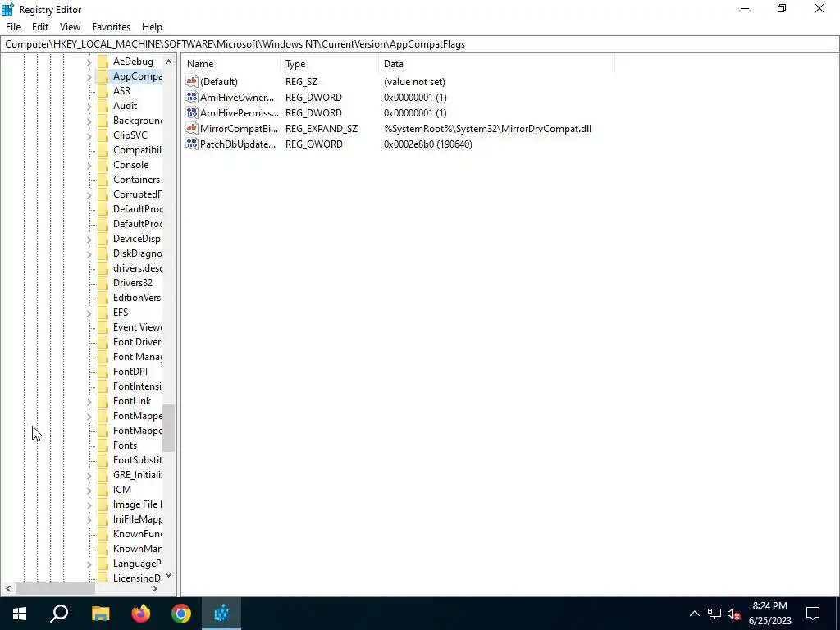Select the LanguageP tree key
The width and height of the screenshot is (840, 630).
(x=137, y=564)
